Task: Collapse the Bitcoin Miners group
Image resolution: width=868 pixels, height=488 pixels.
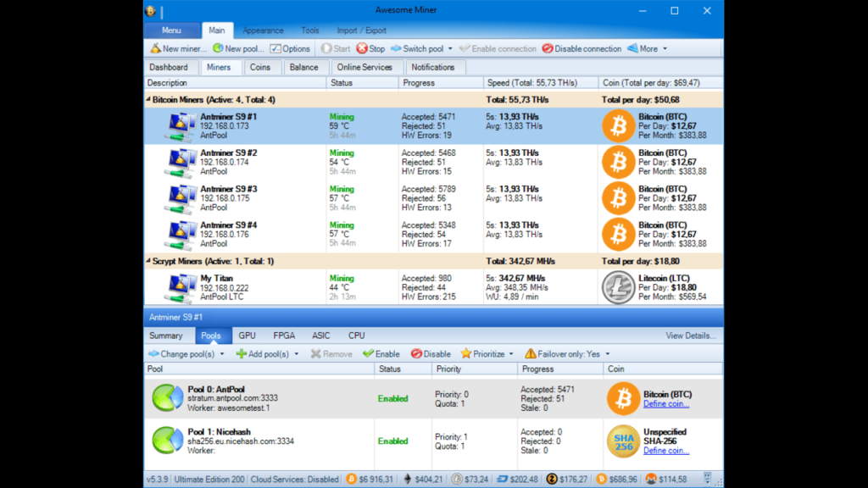Action: point(148,100)
